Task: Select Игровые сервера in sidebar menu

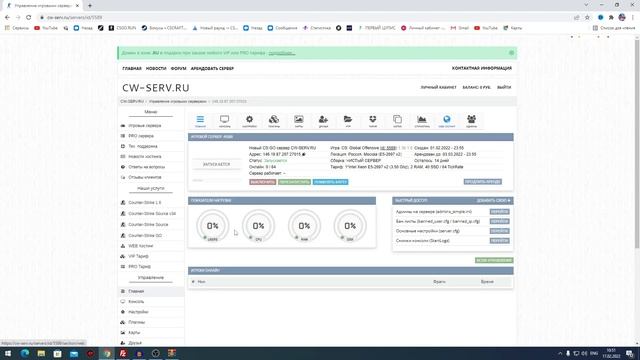Action: (x=144, y=126)
